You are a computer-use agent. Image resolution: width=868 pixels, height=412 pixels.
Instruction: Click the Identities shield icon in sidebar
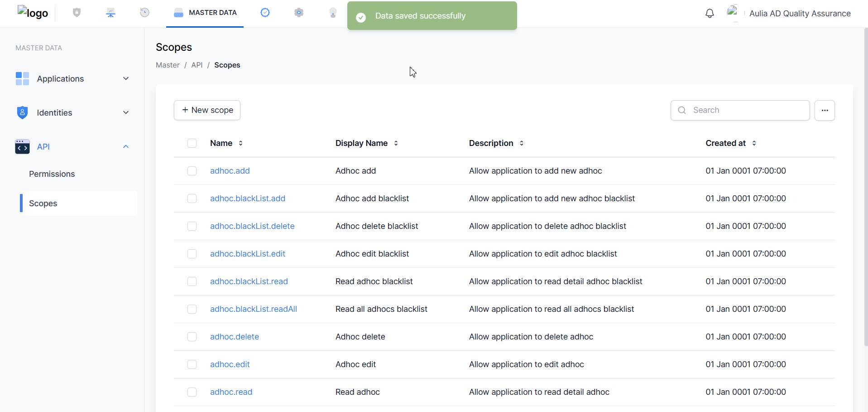(22, 112)
